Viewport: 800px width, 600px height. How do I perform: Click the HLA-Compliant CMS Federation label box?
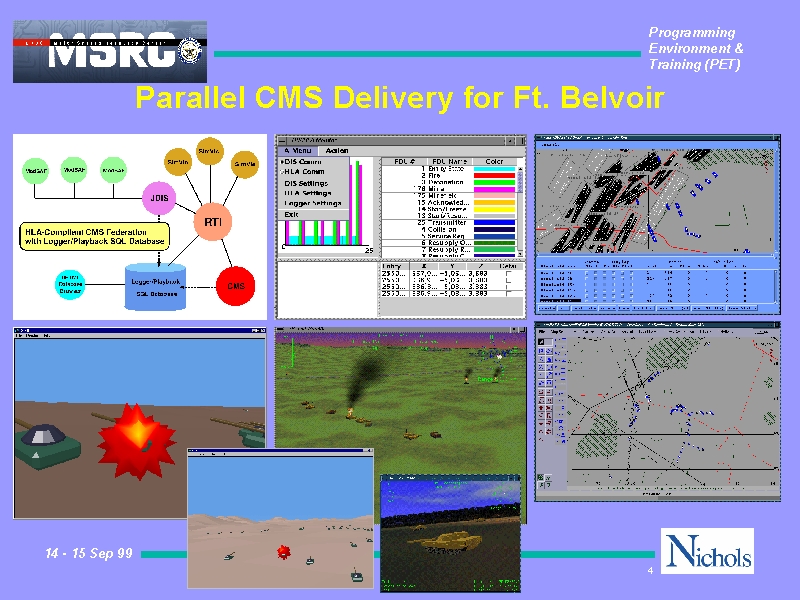[x=94, y=236]
